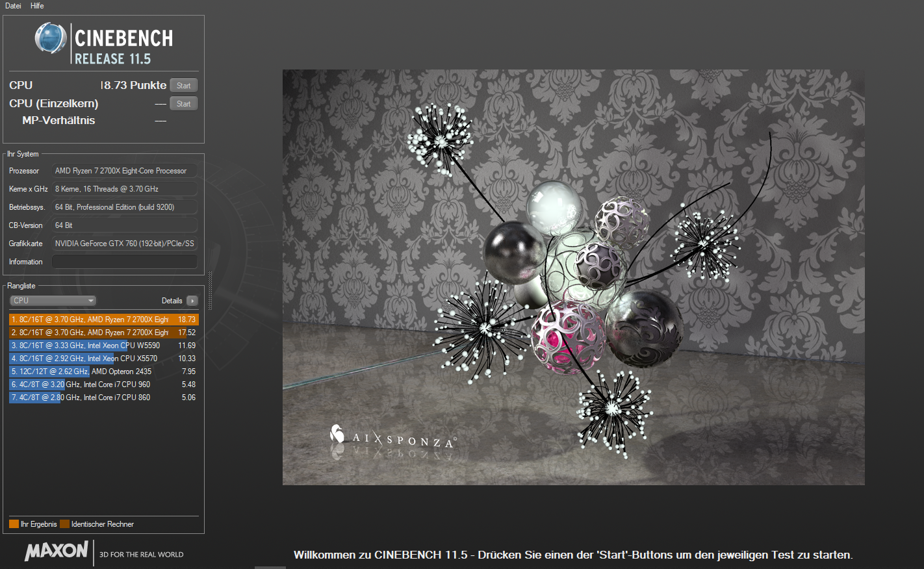
Task: Click the Cinebench logo sphere icon
Action: (51, 38)
